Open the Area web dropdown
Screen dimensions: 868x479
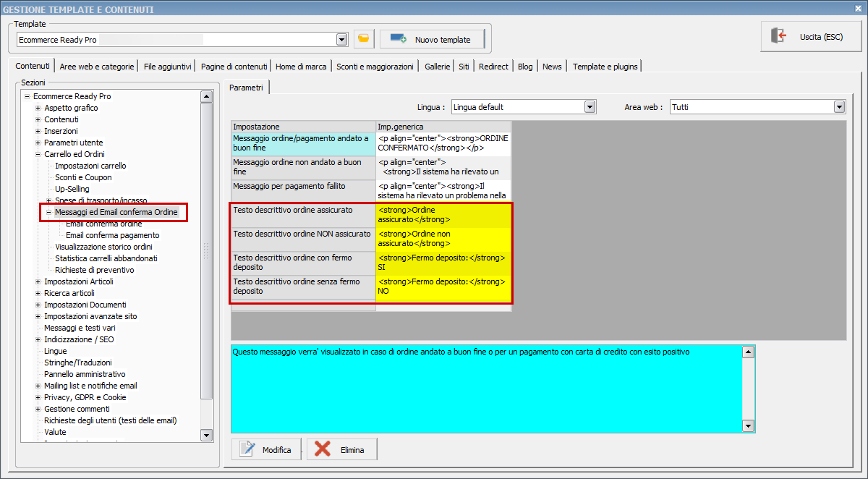tap(839, 107)
